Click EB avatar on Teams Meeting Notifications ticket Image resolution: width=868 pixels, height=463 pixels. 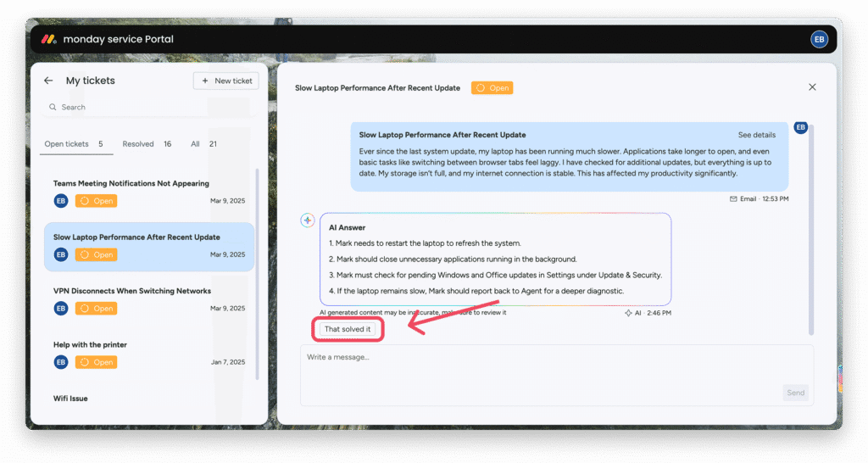(61, 201)
